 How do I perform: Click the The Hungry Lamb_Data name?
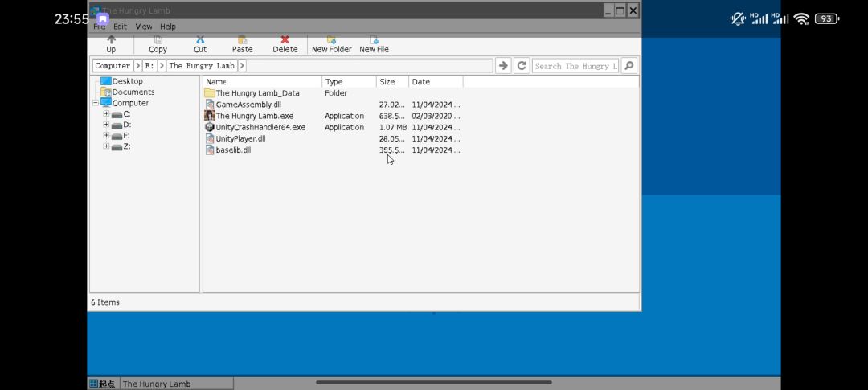point(257,93)
